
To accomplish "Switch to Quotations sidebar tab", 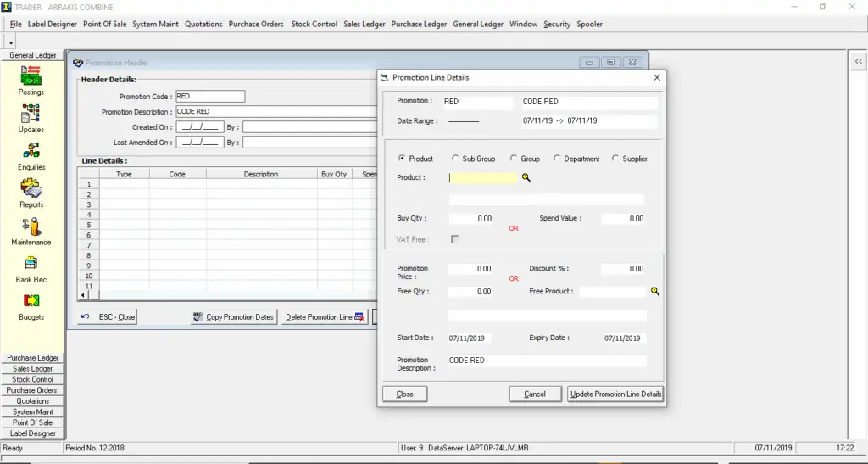I will (33, 401).
